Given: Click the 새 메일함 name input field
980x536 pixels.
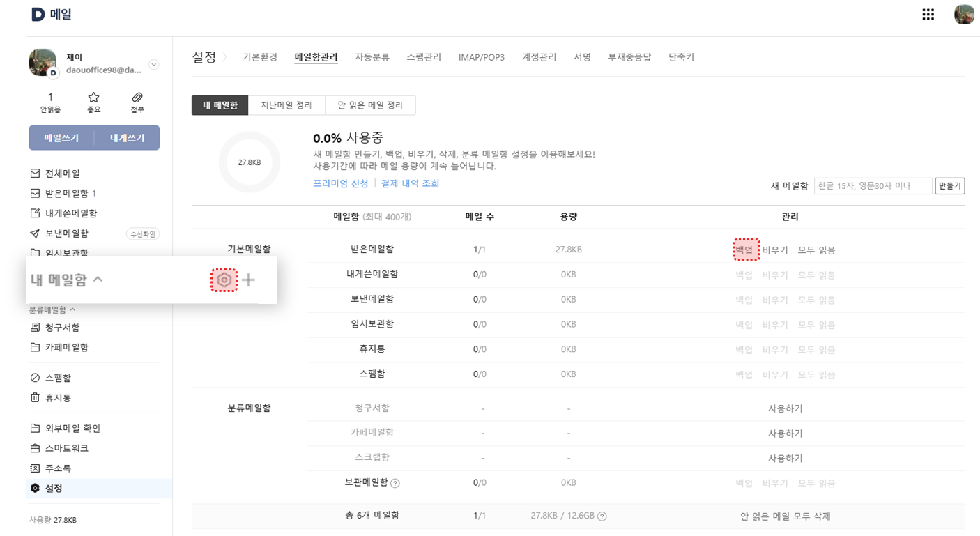Looking at the screenshot, I should [873, 186].
